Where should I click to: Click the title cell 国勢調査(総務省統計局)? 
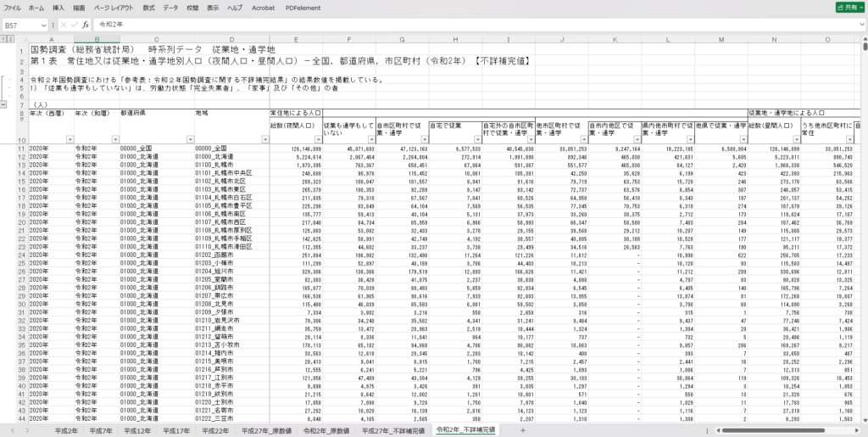[82, 50]
